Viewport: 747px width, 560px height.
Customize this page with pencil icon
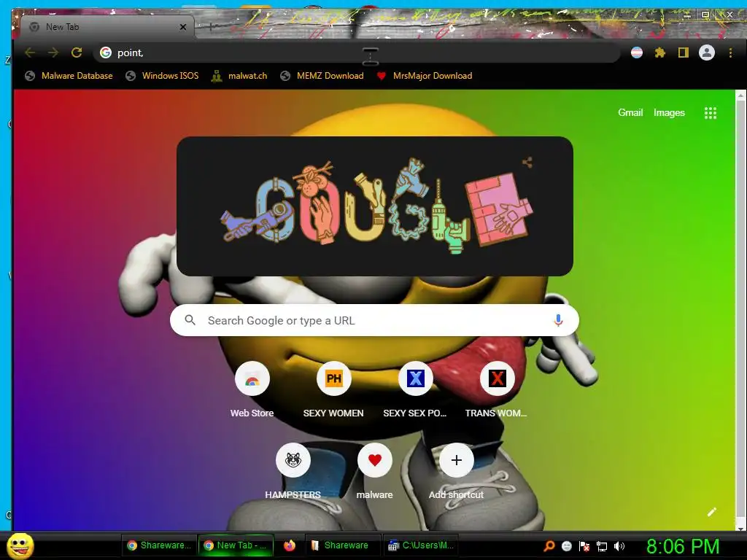pyautogui.click(x=712, y=512)
